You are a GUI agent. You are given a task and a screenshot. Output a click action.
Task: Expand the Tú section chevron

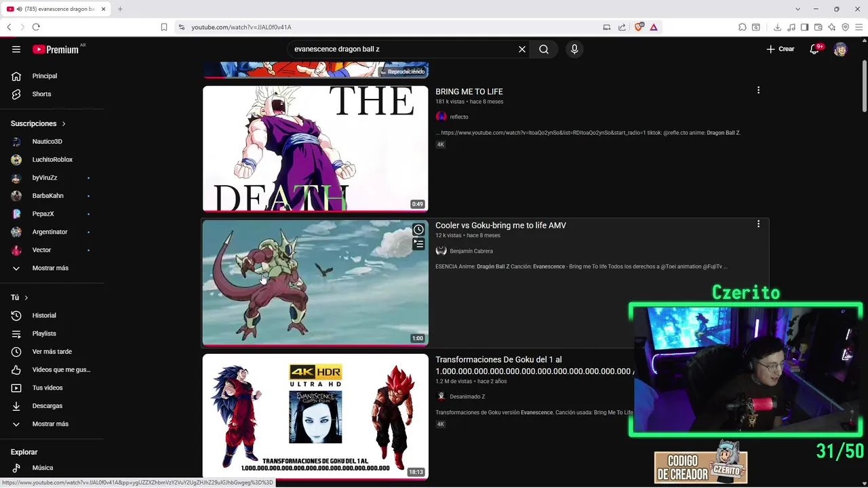[x=26, y=298]
